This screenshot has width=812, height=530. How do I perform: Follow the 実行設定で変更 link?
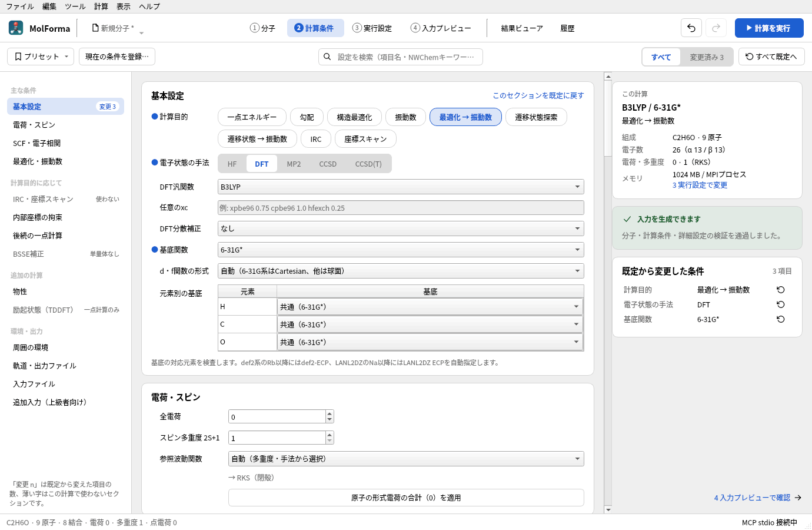[x=700, y=185]
